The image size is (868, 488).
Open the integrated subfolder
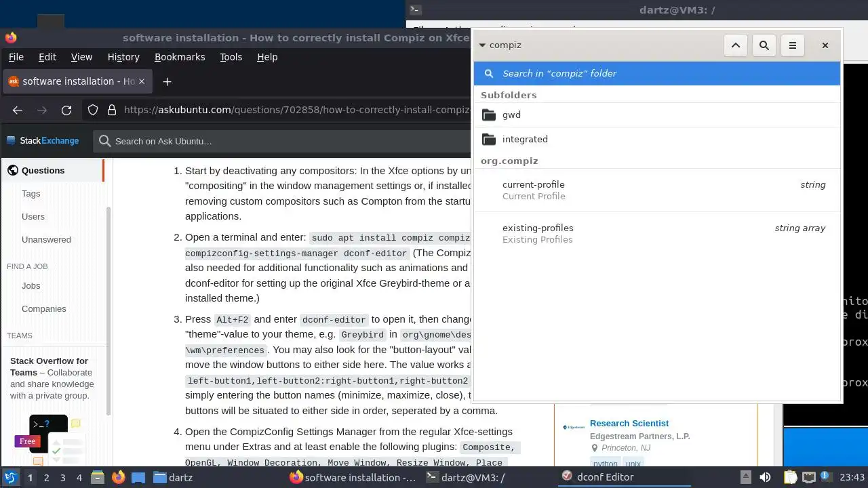click(x=657, y=140)
